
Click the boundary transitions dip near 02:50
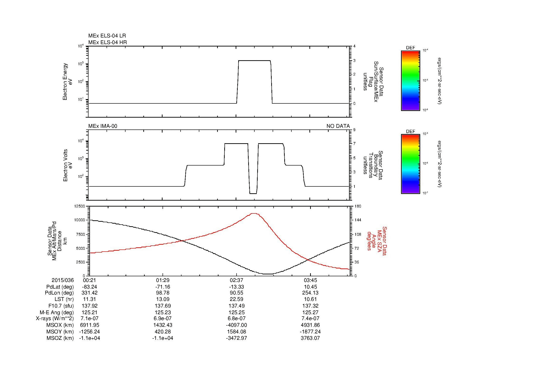pyautogui.click(x=253, y=194)
